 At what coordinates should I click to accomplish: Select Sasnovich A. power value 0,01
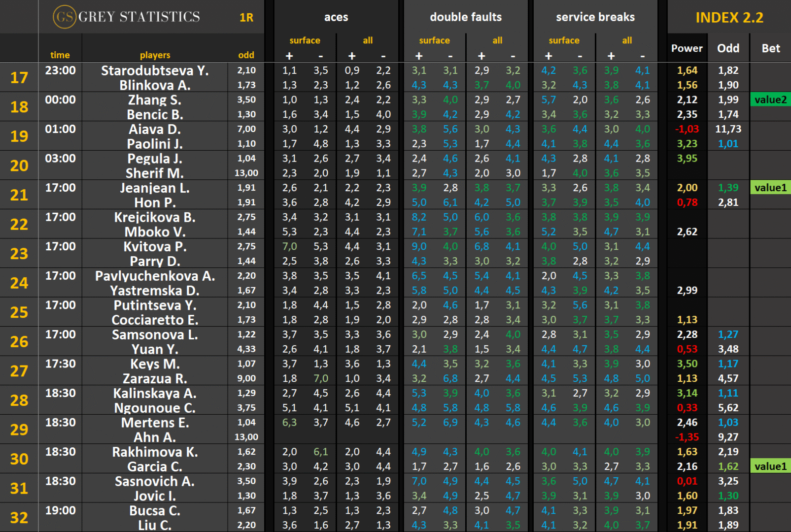click(x=687, y=482)
